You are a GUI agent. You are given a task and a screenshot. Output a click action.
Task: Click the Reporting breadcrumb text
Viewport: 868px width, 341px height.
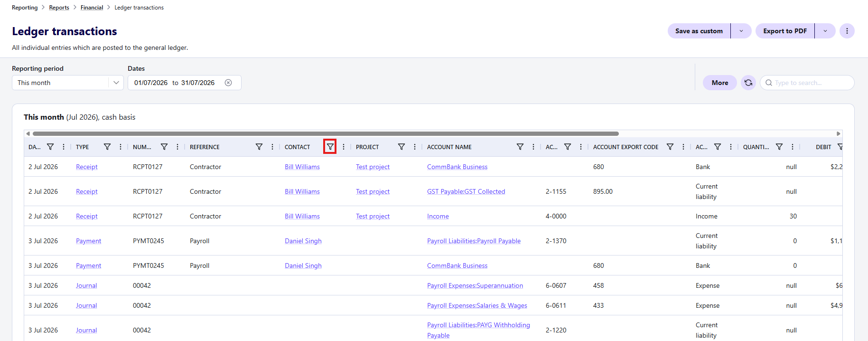pos(25,8)
